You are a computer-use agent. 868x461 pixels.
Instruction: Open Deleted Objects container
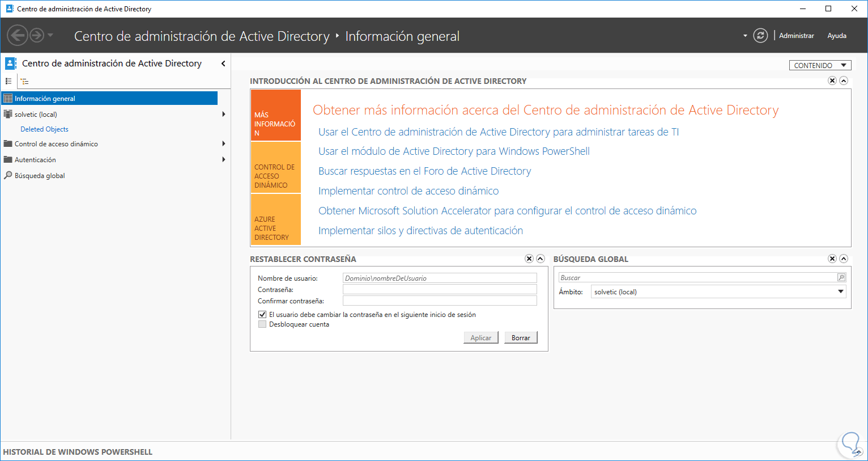click(x=44, y=129)
